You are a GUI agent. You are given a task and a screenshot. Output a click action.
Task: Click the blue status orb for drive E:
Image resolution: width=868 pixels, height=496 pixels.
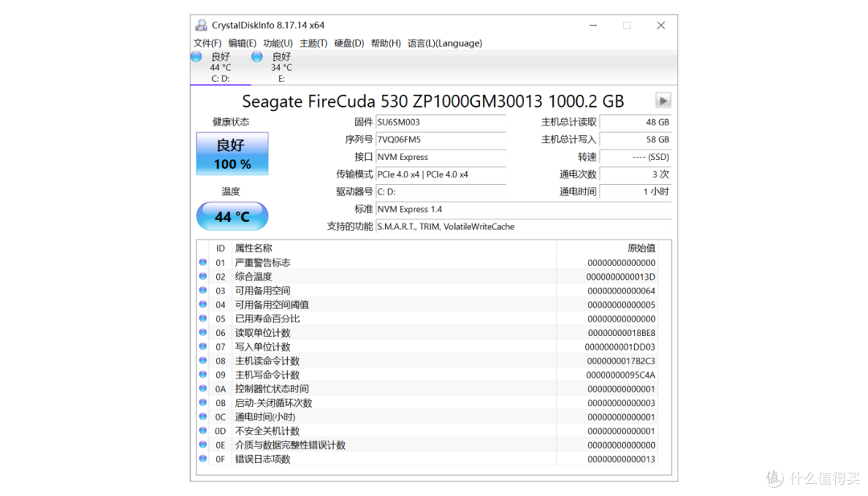tap(257, 56)
